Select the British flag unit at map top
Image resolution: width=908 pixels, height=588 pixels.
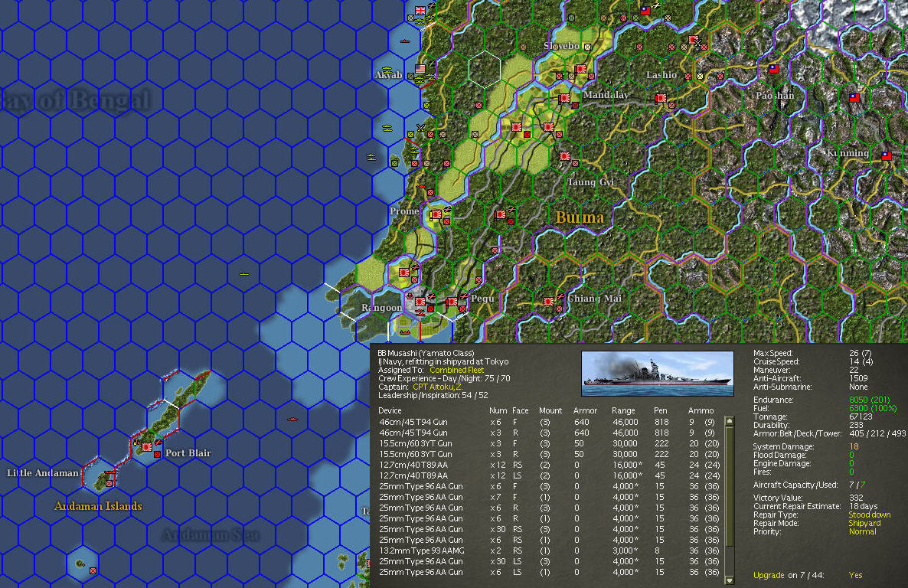coord(420,11)
